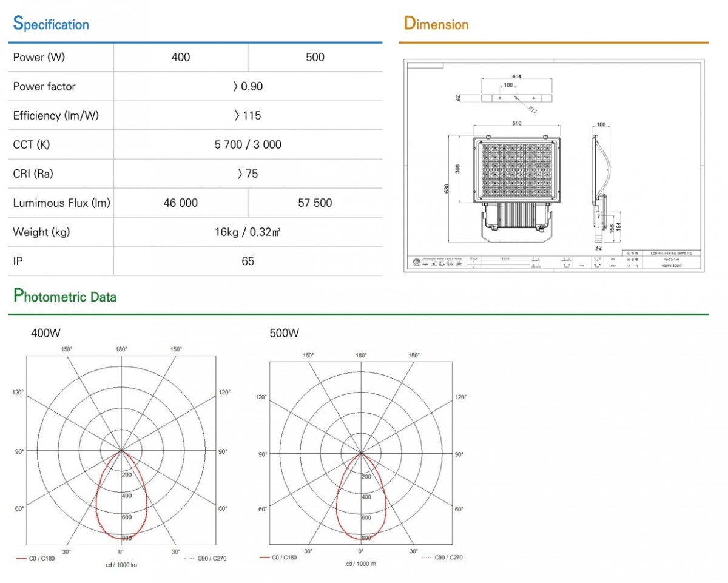Select the 16kg / 0.32㎡ value
Viewport: 728px width, 583px height.
tap(248, 232)
